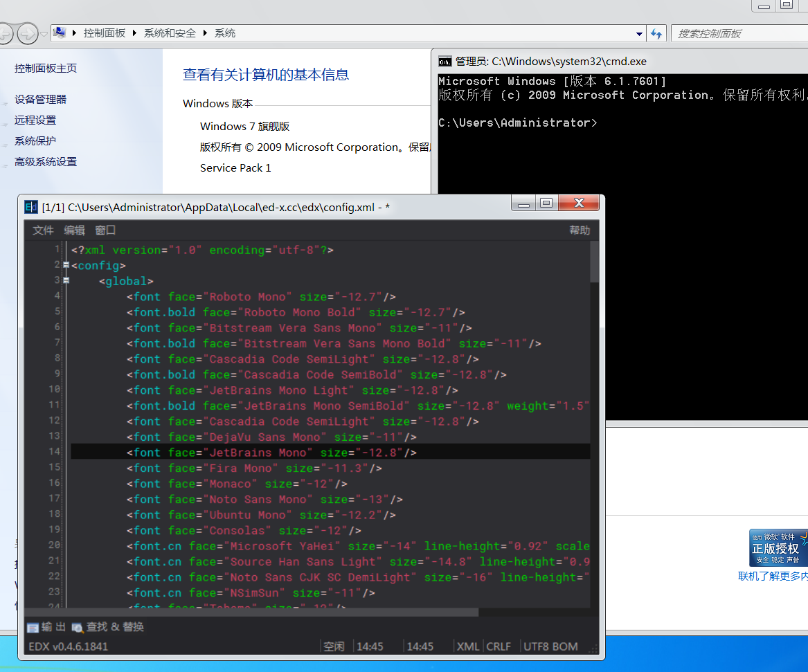Open the address bar history dropdown
Image resolution: width=808 pixels, height=672 pixels.
click(639, 34)
